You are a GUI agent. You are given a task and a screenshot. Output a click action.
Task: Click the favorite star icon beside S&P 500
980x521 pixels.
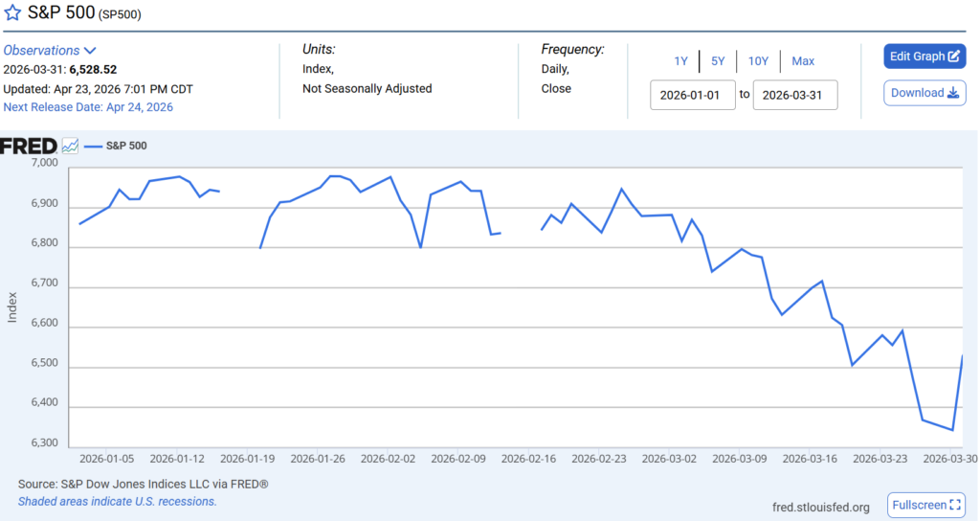click(x=13, y=14)
